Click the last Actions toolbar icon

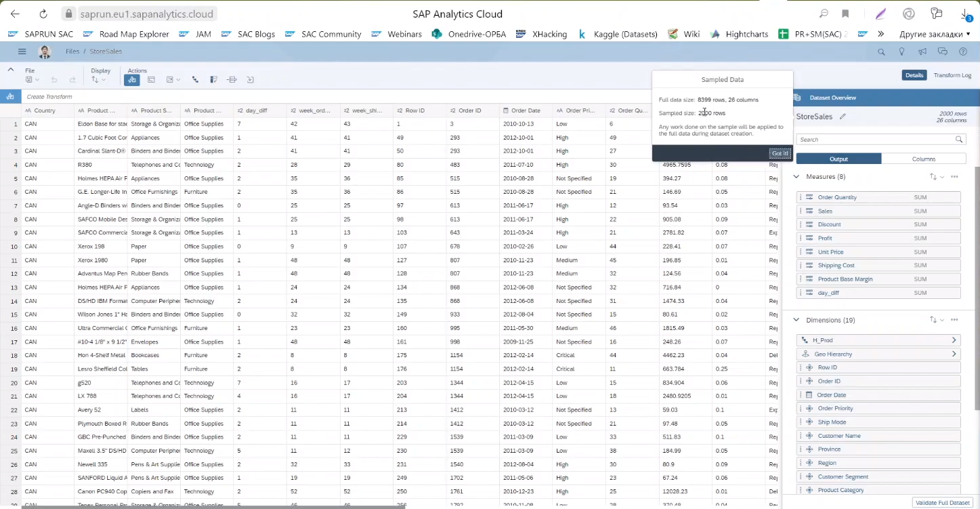tap(250, 80)
